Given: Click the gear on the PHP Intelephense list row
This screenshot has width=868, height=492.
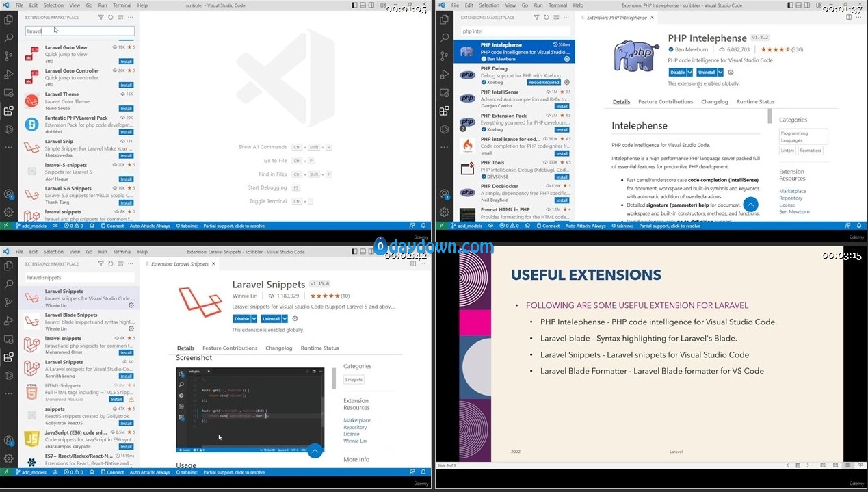Looking at the screenshot, I should point(566,59).
